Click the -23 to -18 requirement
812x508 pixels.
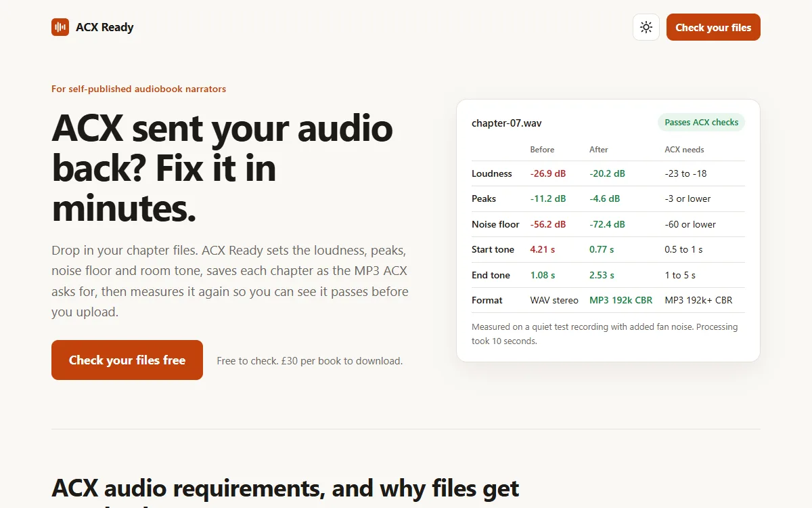[x=685, y=173]
